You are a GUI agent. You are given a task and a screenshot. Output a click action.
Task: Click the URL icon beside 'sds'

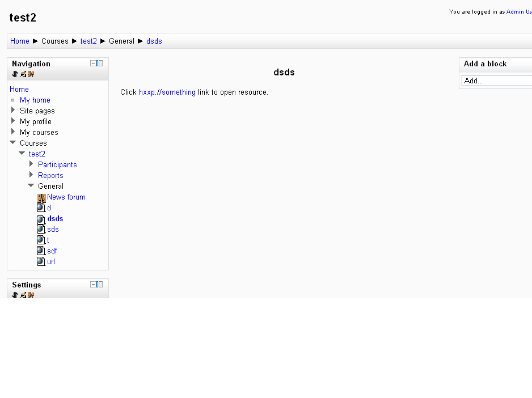(x=41, y=229)
